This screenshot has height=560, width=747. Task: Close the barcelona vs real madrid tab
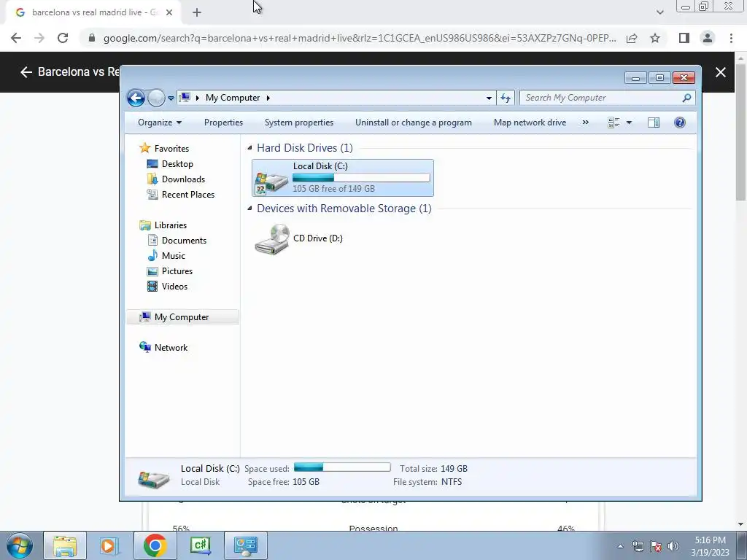click(169, 12)
